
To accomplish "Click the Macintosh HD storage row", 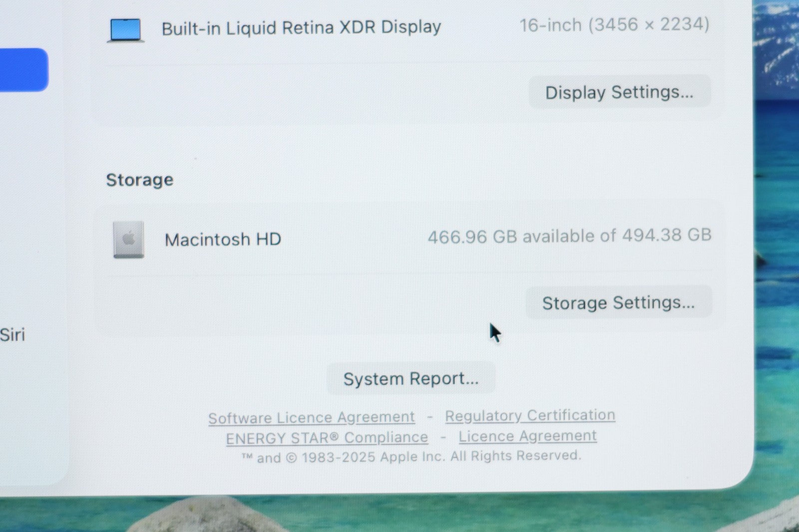I will [x=409, y=239].
